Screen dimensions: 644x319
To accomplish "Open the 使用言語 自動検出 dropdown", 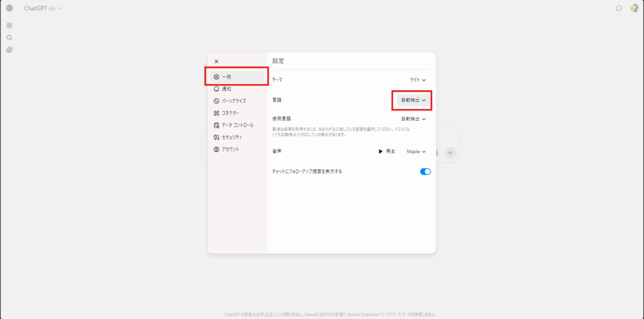I will [x=413, y=119].
